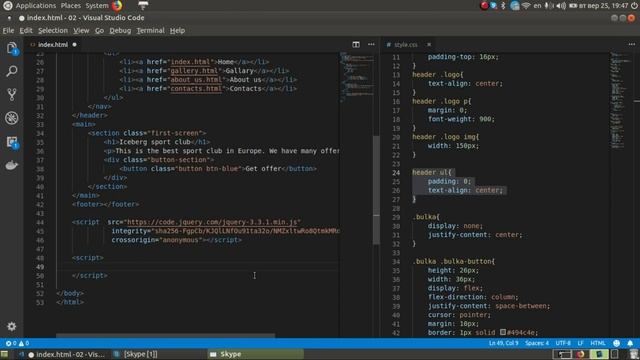
Task: Open the Extensions view in activity bar
Action: (x=12, y=142)
